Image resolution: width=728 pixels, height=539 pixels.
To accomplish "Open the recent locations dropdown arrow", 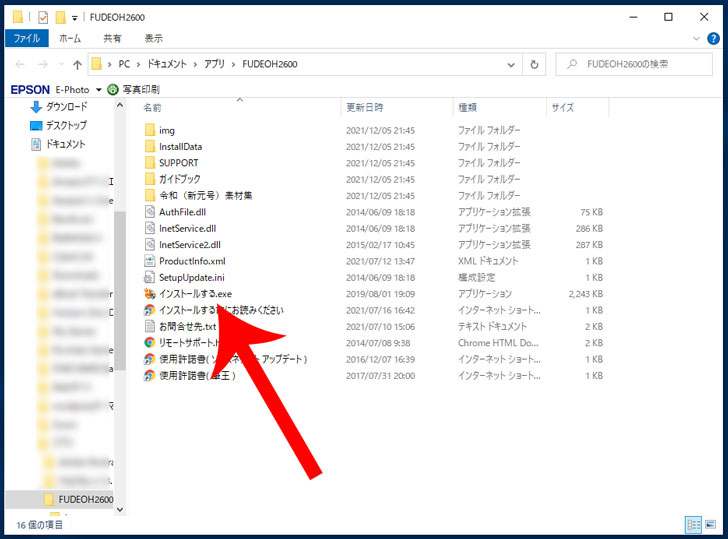I will point(61,65).
